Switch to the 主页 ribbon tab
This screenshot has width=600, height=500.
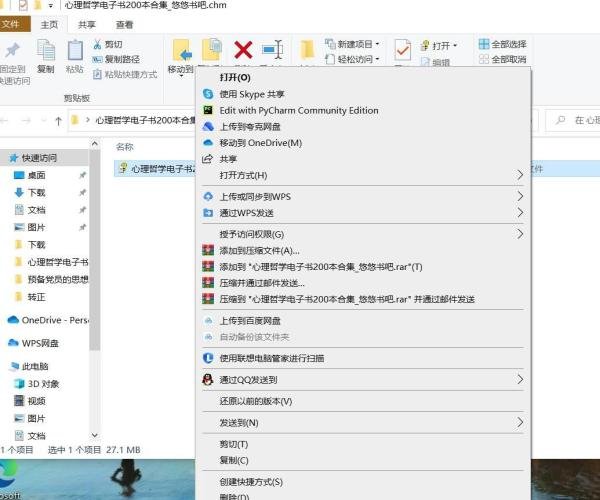pos(49,25)
